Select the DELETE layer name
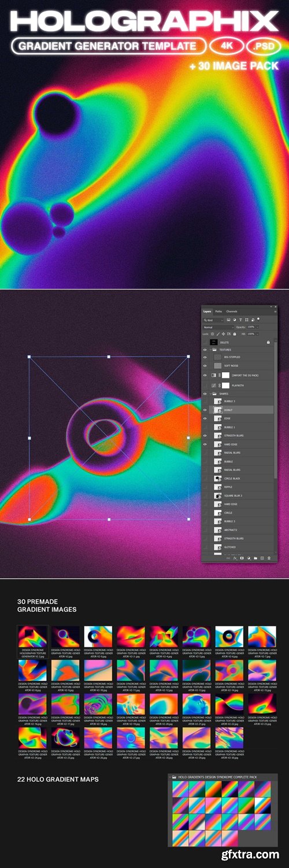Viewport: 289px width, 868px height. point(224,342)
